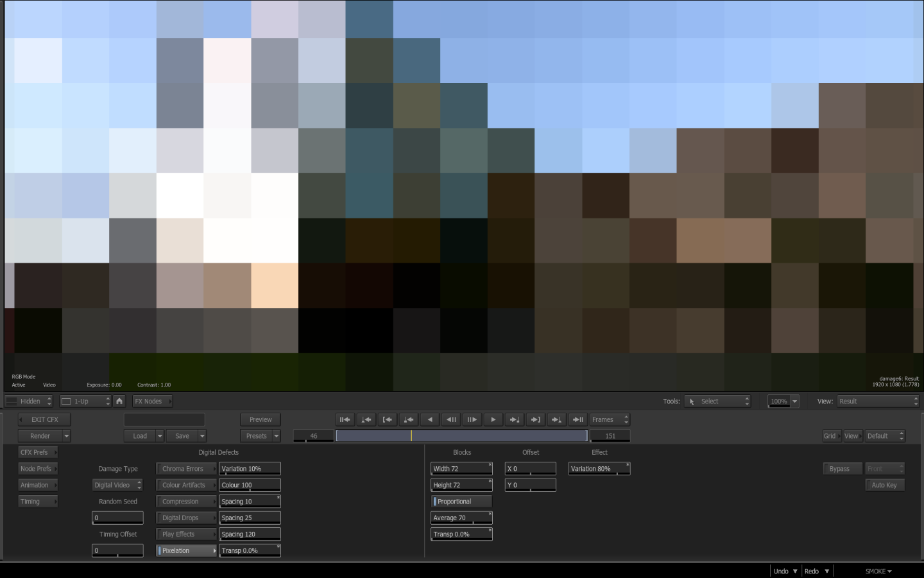Click the timeline scrub bar

(461, 436)
